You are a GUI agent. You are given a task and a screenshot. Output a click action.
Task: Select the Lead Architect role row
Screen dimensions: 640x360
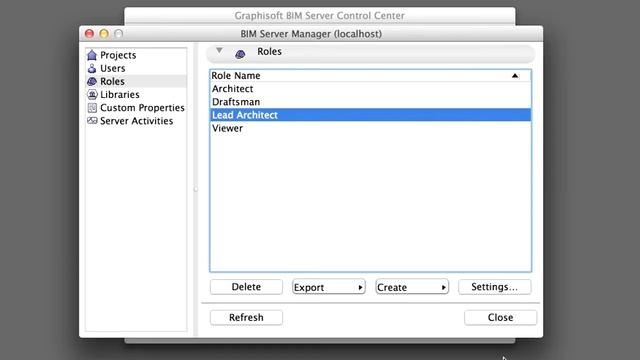pyautogui.click(x=370, y=115)
